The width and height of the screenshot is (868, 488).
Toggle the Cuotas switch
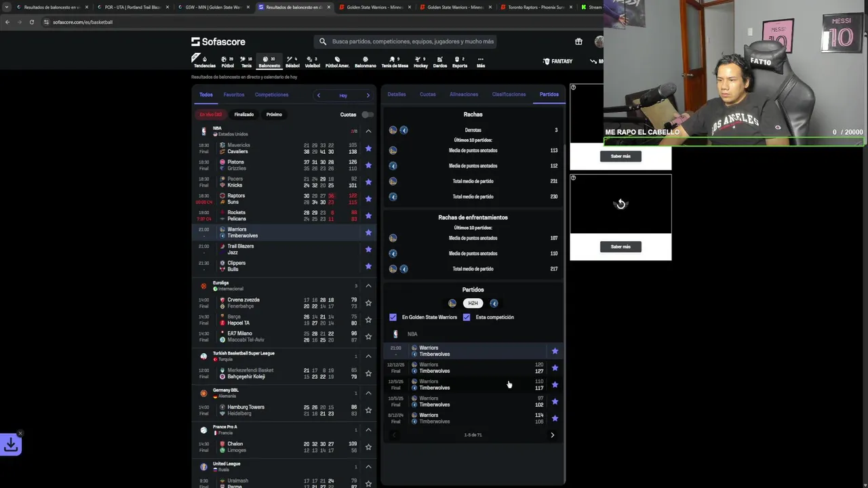[x=367, y=115]
